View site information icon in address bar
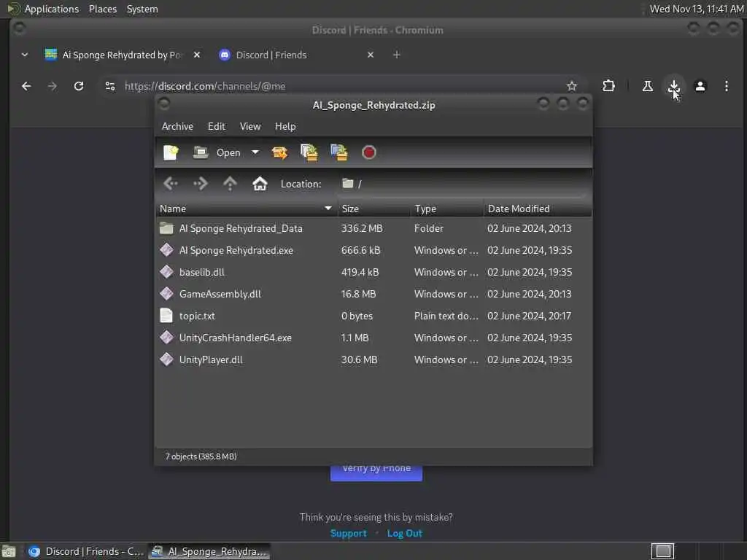Screen dimensions: 747x560 (110, 86)
